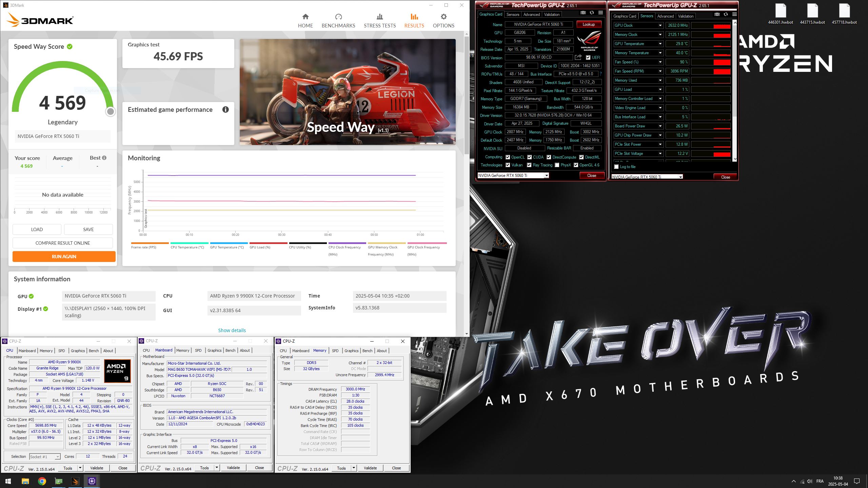Open GPU selector dropdown in GPU-Z Graphics Card window
Image resolution: width=868 pixels, height=488 pixels.
click(546, 176)
